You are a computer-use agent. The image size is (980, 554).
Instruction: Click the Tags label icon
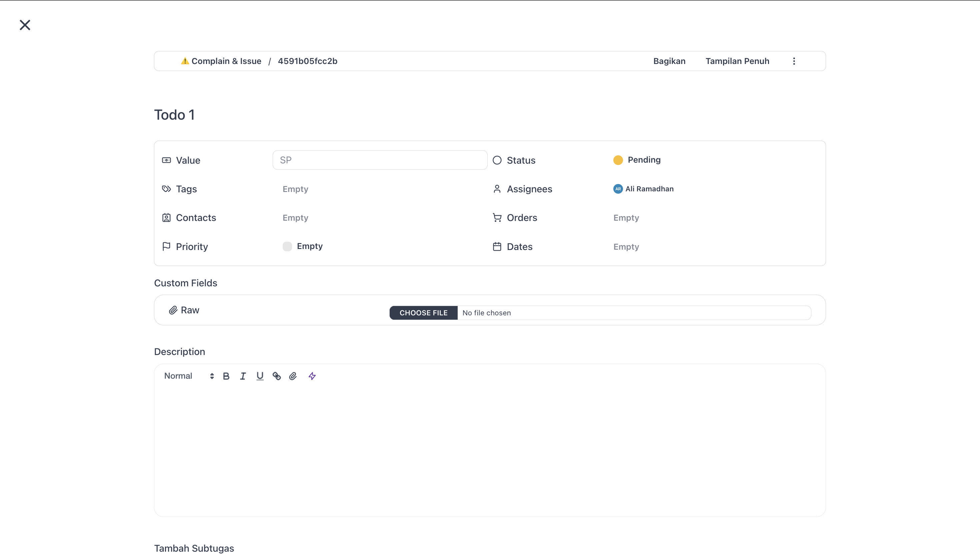166,189
